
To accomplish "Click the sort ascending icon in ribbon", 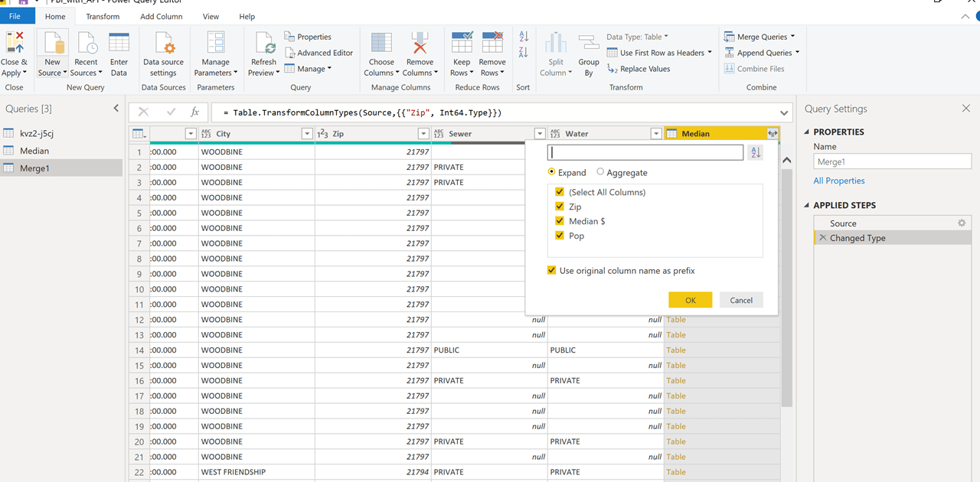I will click(524, 37).
